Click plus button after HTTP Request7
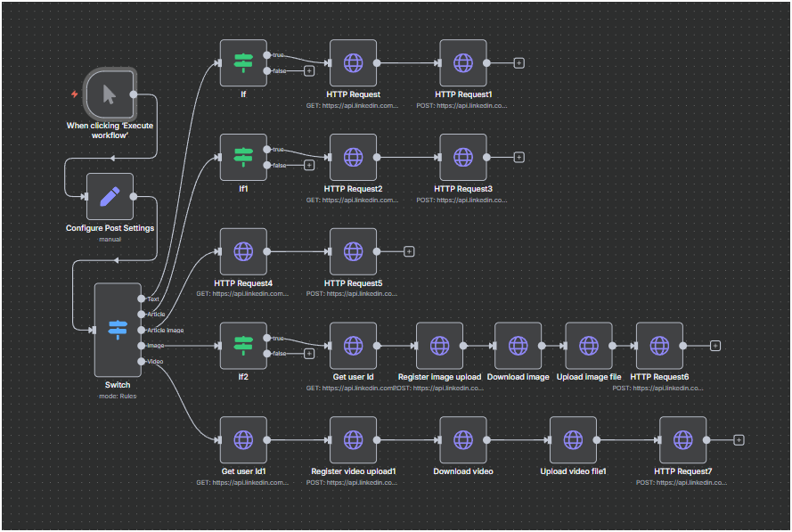The image size is (792, 532). pyautogui.click(x=739, y=439)
